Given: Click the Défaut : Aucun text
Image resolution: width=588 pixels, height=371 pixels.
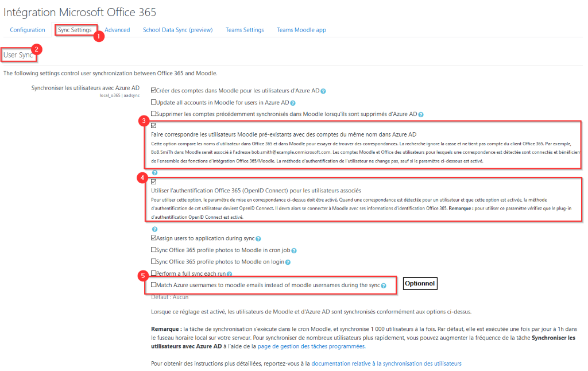Looking at the screenshot, I should [169, 297].
